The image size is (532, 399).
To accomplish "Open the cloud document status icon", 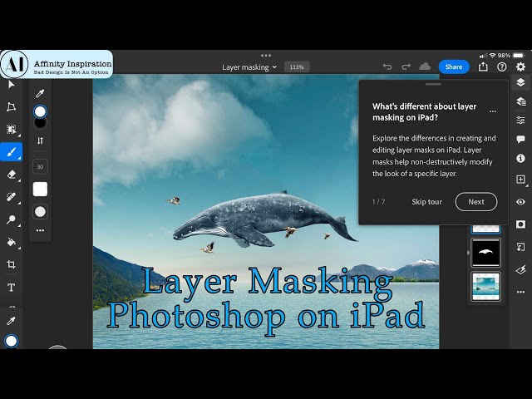I will click(x=425, y=66).
